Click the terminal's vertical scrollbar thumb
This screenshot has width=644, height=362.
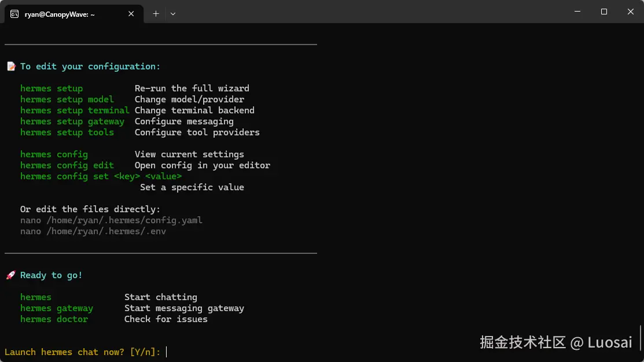pos(641,337)
